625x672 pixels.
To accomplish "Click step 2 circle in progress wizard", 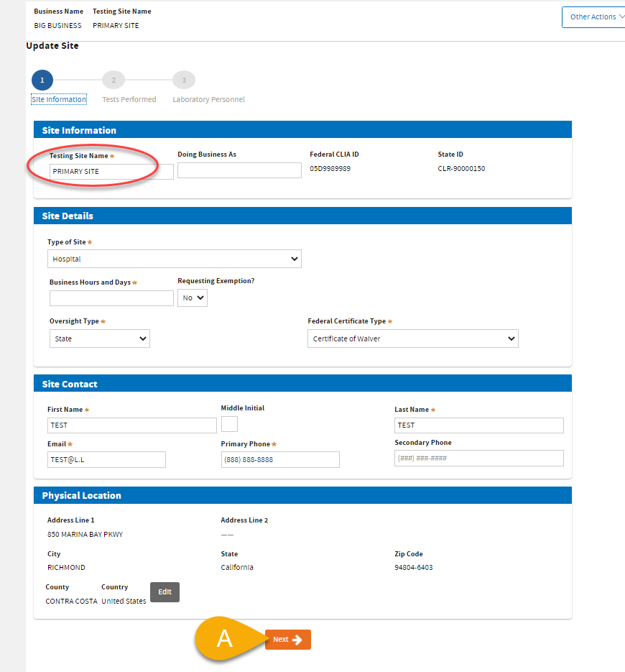I will (x=113, y=80).
